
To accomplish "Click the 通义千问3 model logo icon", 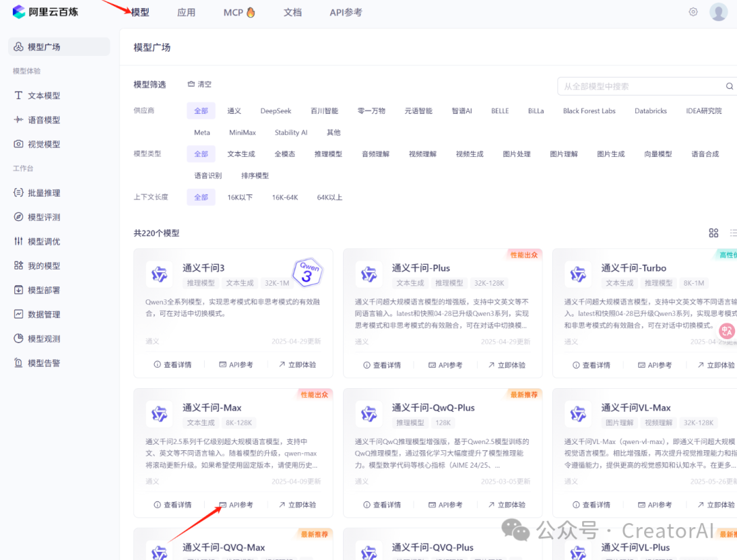I will click(x=159, y=274).
